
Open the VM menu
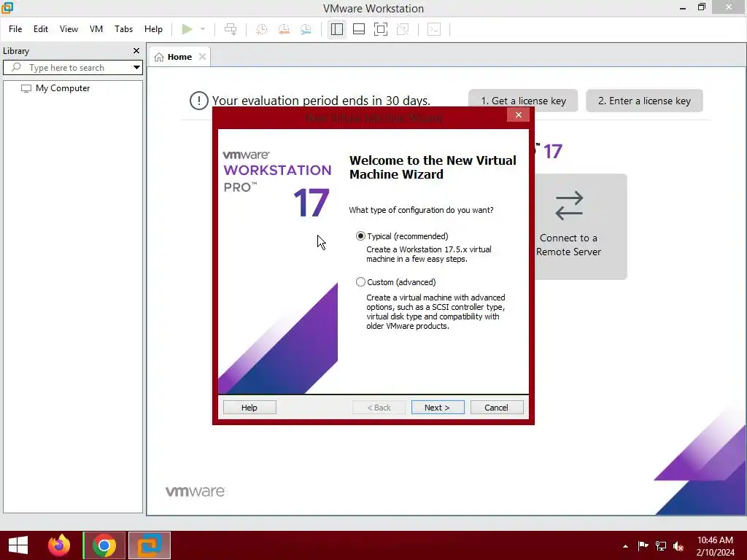96,29
